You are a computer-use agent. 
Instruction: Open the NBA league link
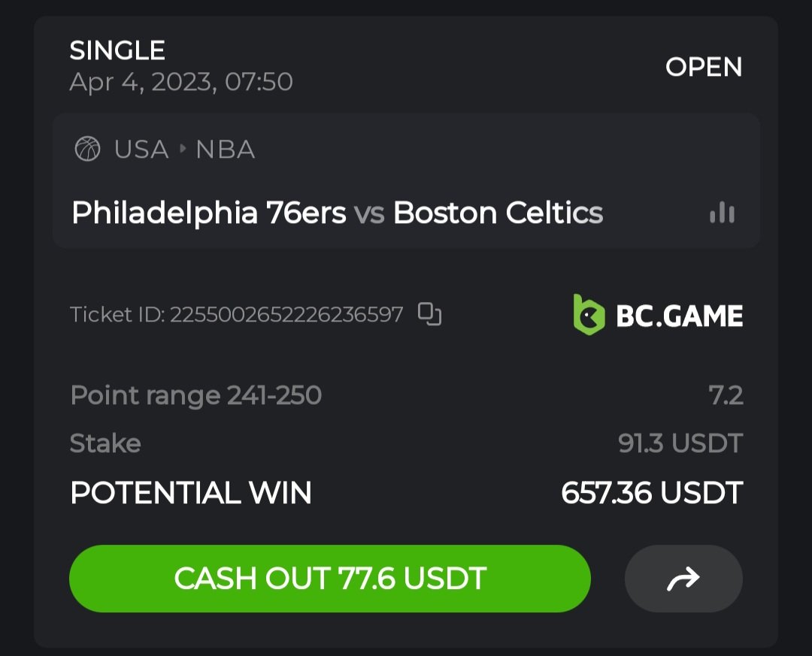tap(225, 149)
